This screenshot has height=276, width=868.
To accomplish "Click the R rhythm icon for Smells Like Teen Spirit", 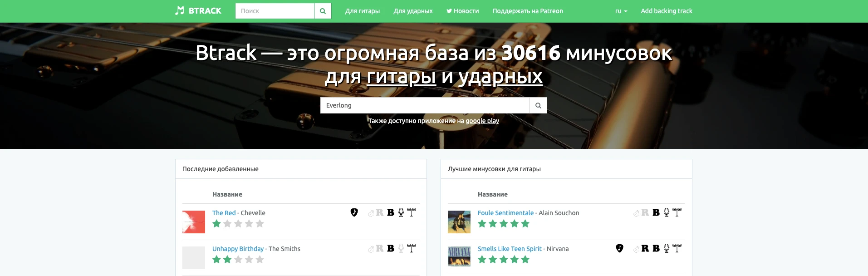I will (x=645, y=248).
